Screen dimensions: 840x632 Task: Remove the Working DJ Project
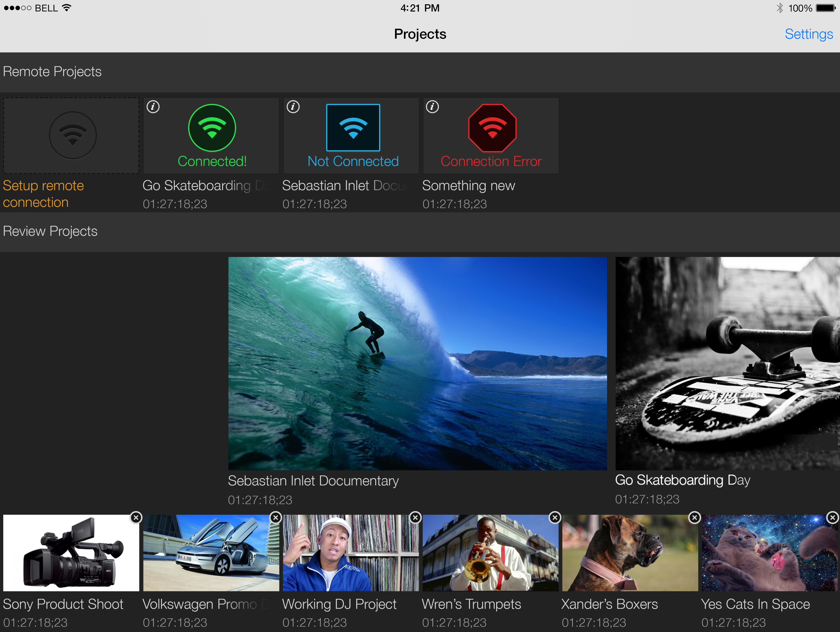[x=415, y=517]
